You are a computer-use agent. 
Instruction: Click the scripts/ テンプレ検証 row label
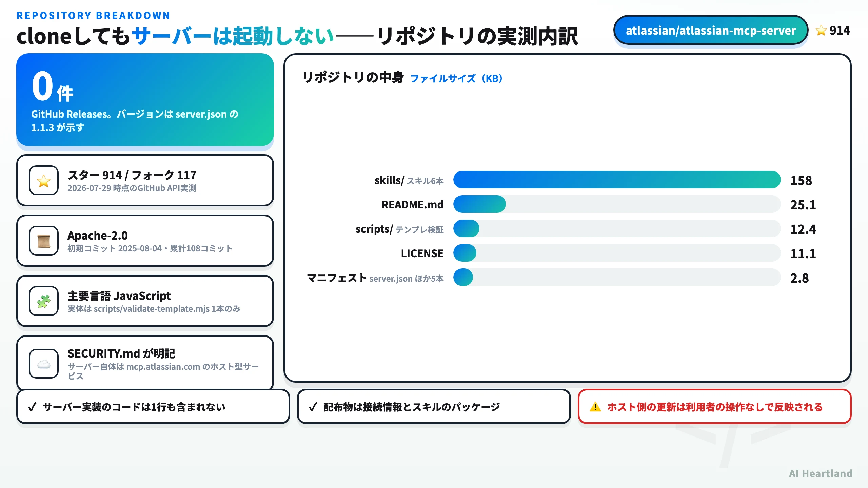pyautogui.click(x=399, y=229)
